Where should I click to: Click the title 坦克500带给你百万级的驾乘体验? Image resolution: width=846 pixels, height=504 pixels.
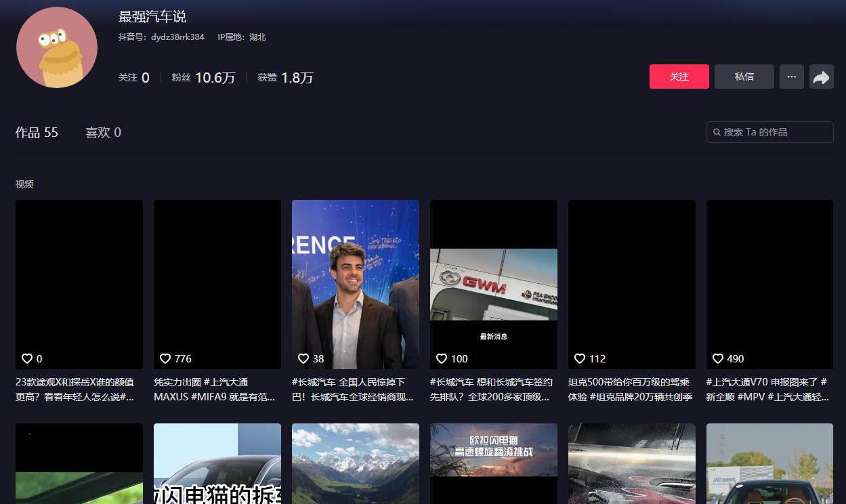pyautogui.click(x=631, y=390)
